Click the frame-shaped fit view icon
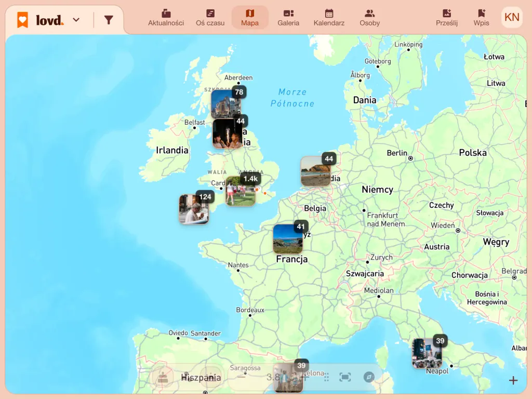 (345, 377)
